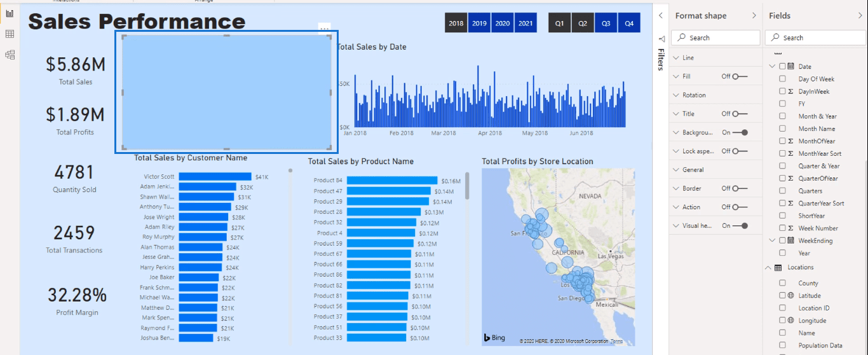
Task: Click the WeekEnding calendar icon
Action: (x=791, y=240)
